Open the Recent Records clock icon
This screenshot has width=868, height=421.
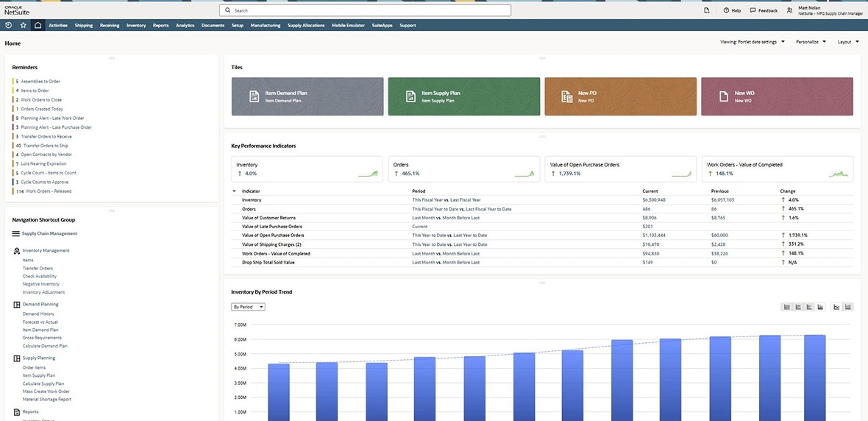[8, 25]
